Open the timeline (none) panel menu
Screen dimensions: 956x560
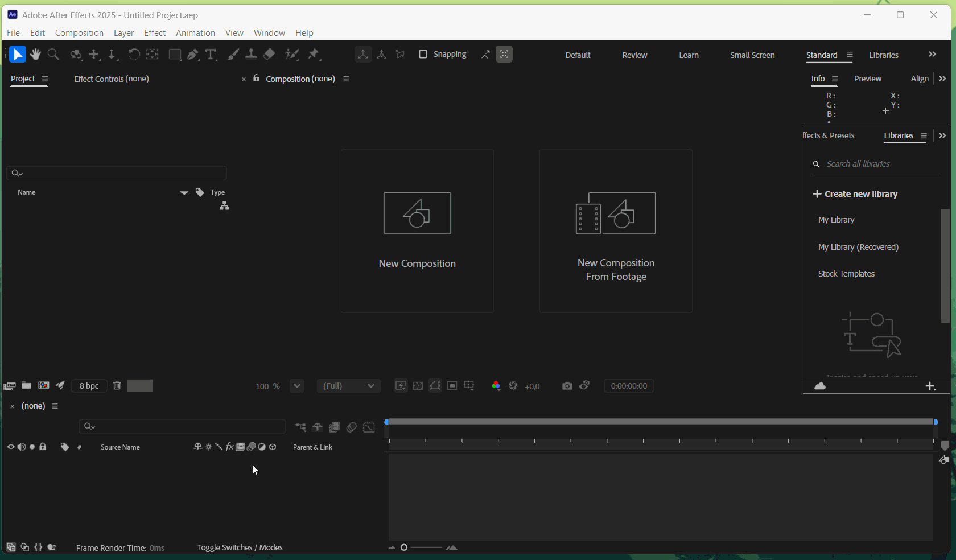(55, 406)
